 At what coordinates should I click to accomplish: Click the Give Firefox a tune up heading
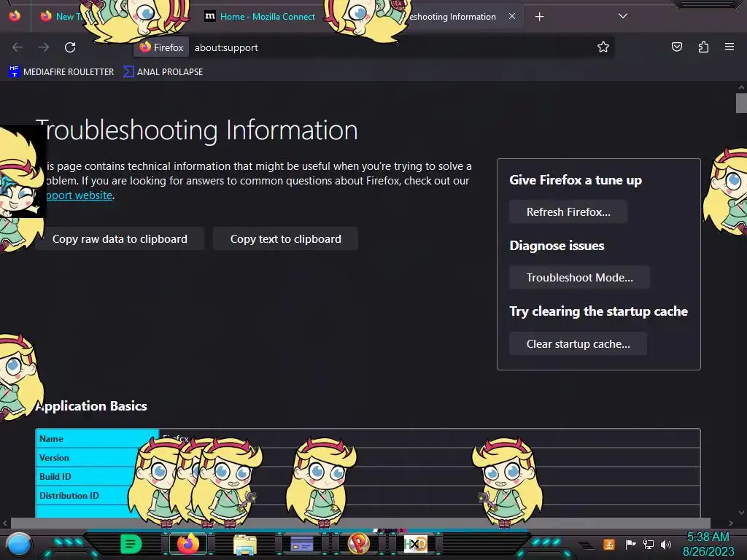[x=576, y=180]
